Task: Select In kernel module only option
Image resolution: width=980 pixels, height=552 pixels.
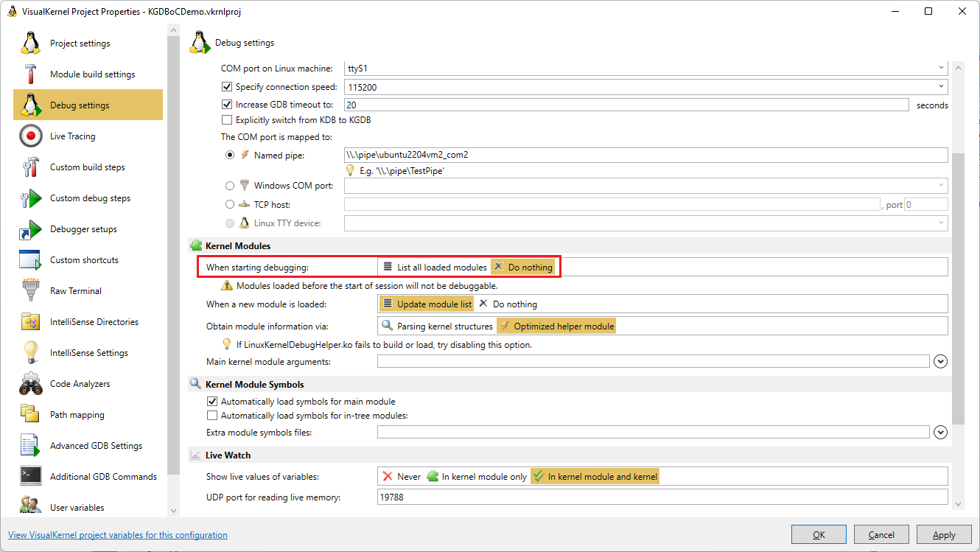Action: point(477,477)
